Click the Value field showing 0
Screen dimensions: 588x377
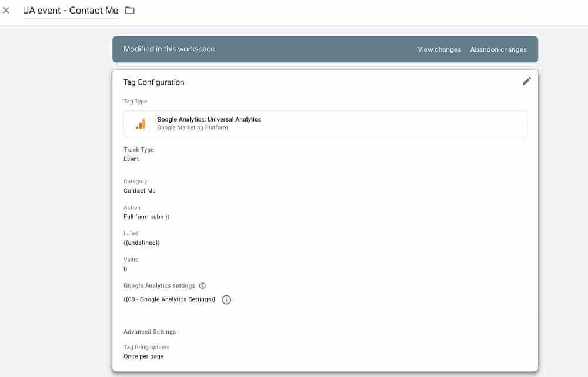[125, 269]
